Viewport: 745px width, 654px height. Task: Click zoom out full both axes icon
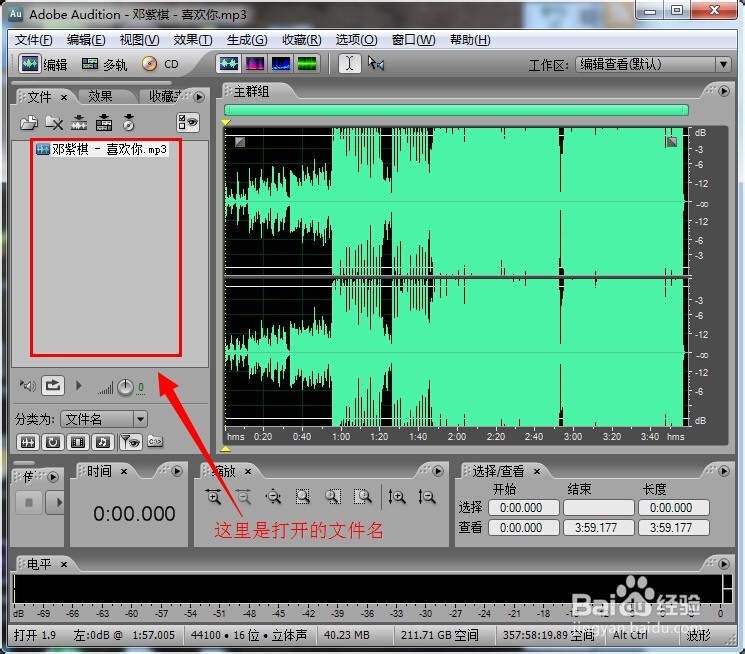(273, 497)
